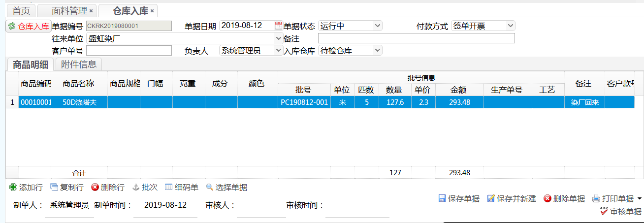Click the 保存并新建 icon
This screenshot has height=223, width=644.
490,198
